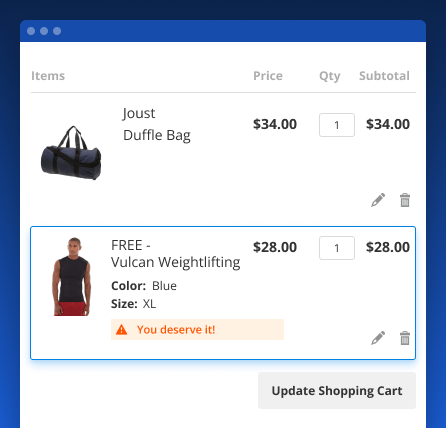
Task: Click the third window control dot in title bar
Action: 57,31
